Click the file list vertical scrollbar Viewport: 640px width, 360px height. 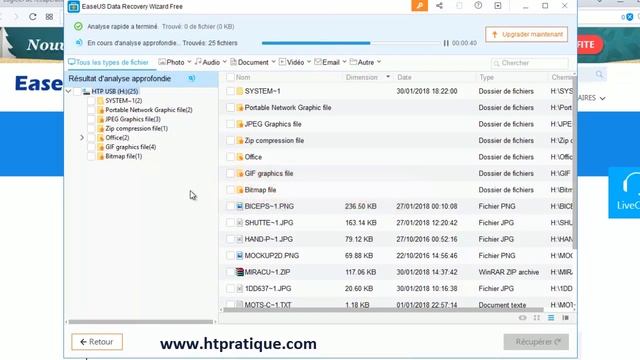(575, 163)
